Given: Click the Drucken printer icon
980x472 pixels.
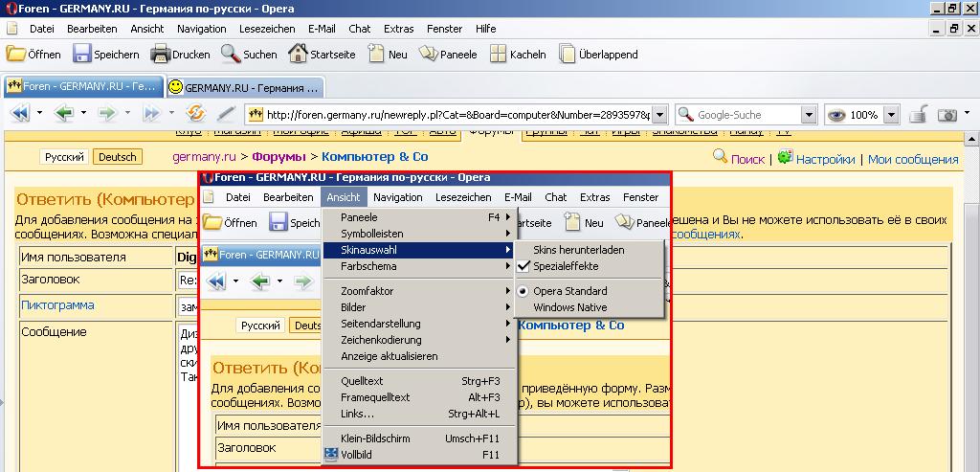Looking at the screenshot, I should (161, 54).
